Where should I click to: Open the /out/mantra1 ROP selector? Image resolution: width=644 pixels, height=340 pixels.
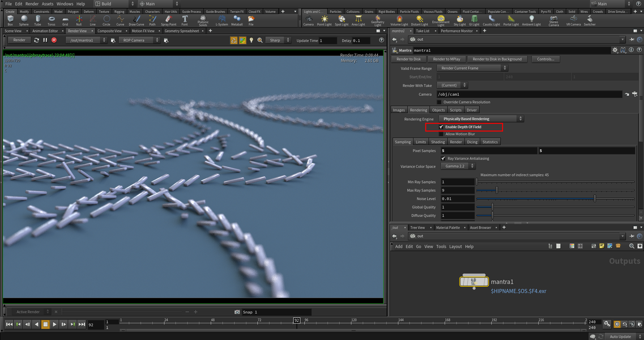coord(87,40)
